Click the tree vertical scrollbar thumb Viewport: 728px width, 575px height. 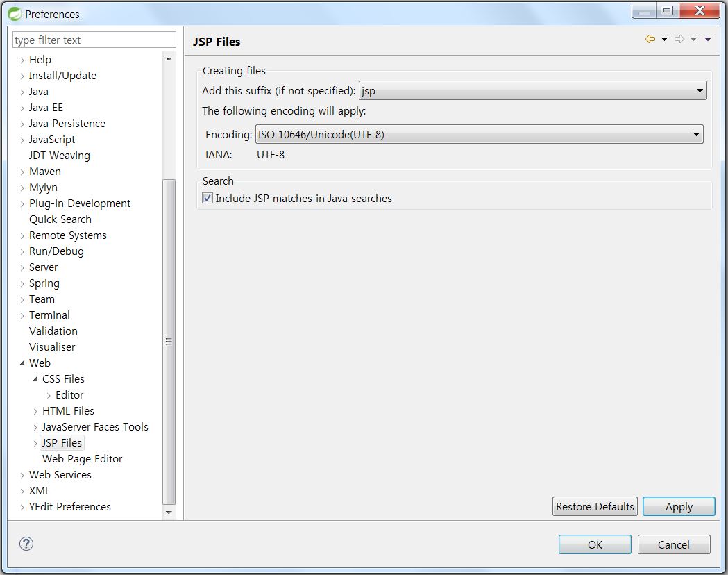coord(169,342)
